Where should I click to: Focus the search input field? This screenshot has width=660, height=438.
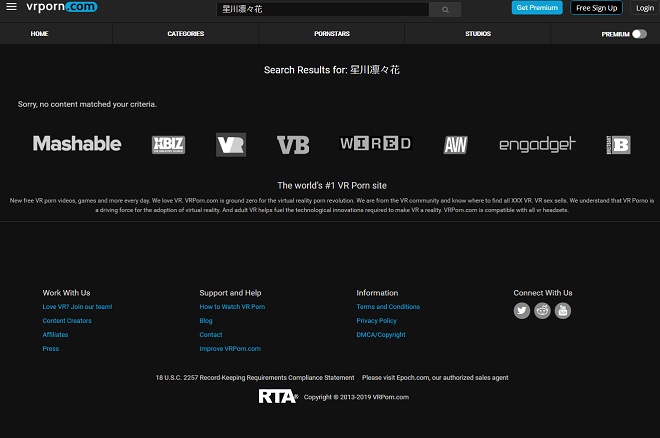coord(322,9)
